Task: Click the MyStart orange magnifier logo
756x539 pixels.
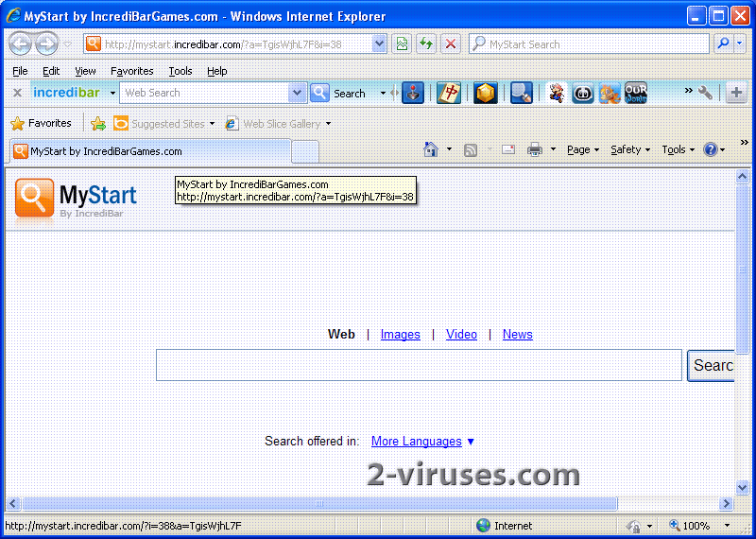Action: pyautogui.click(x=34, y=199)
